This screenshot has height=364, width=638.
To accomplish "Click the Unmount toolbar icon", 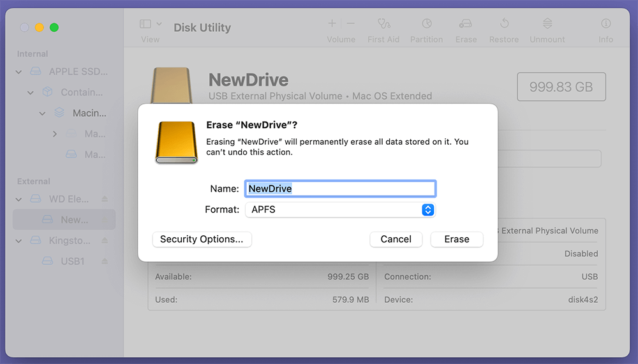I will (x=547, y=24).
